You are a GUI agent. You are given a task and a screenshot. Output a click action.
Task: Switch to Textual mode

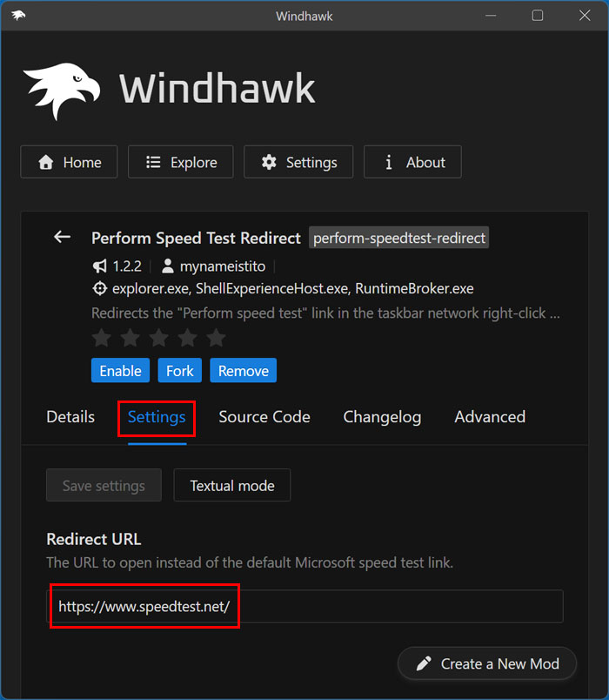(232, 485)
